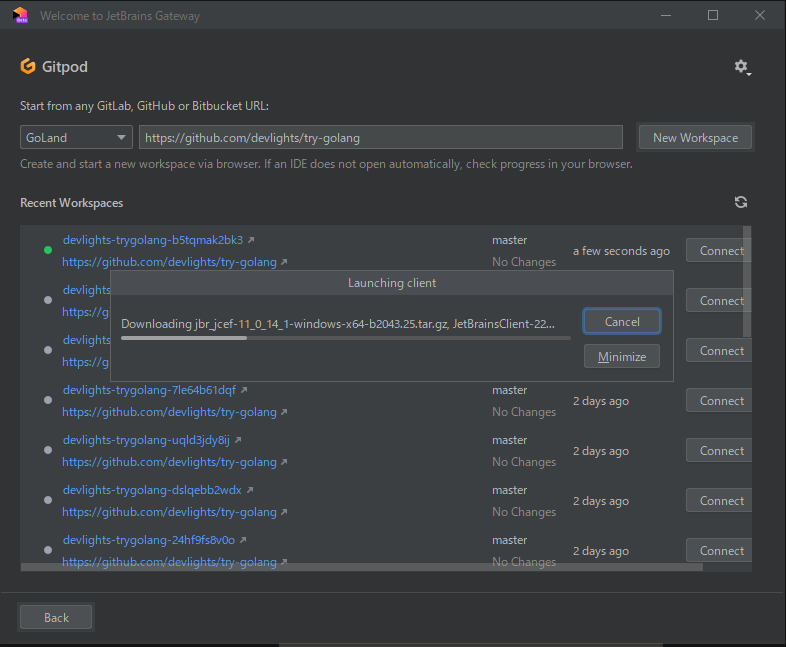Viewport: 786px width, 647px height.
Task: Open GitHub URL under dslqebb2wdx workspace
Action: [x=169, y=512]
